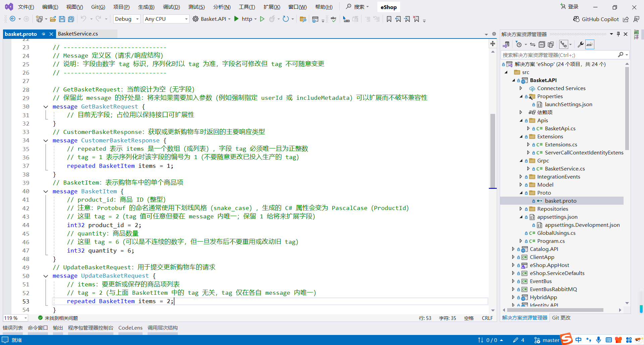Undo the last edit
Viewport: 644px width, 345px height.
pyautogui.click(x=84, y=19)
